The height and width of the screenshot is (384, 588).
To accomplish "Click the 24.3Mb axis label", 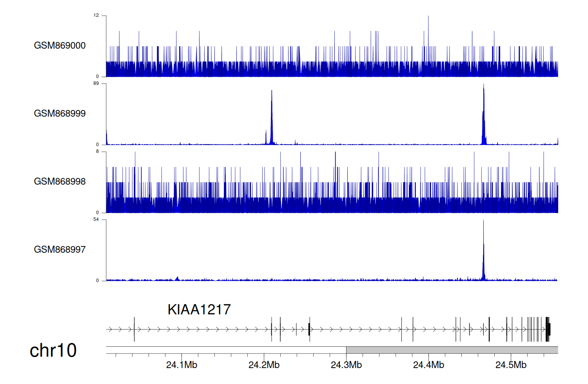I will [346, 365].
